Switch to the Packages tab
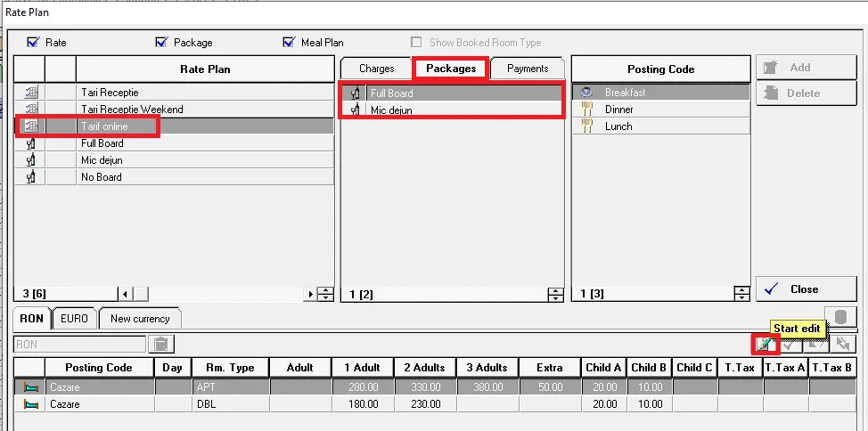This screenshot has width=868, height=431. click(451, 69)
